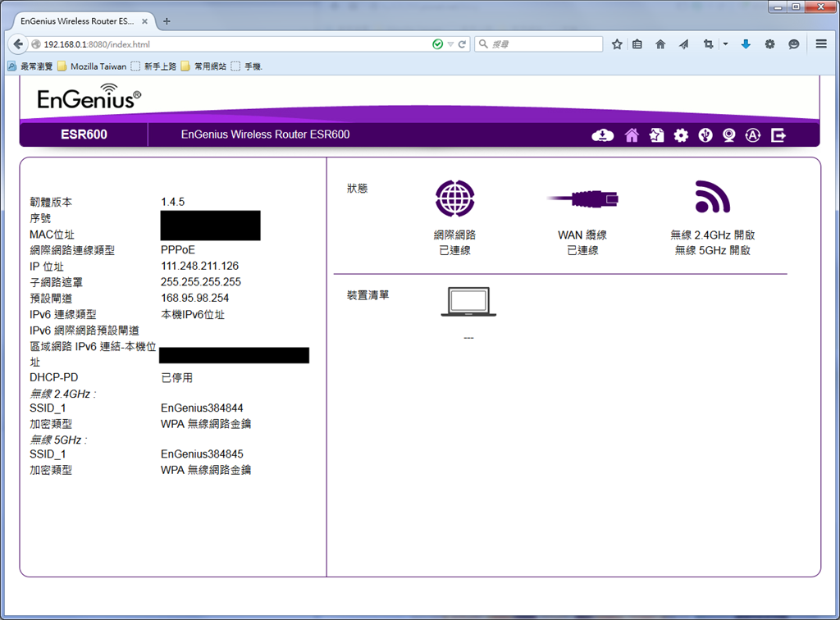Go to Firefox home page
Image resolution: width=840 pixels, height=620 pixels.
pyautogui.click(x=660, y=44)
